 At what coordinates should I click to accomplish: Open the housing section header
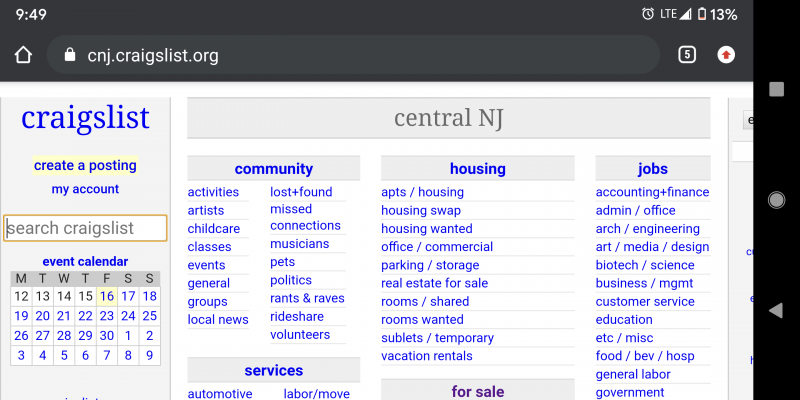point(478,168)
